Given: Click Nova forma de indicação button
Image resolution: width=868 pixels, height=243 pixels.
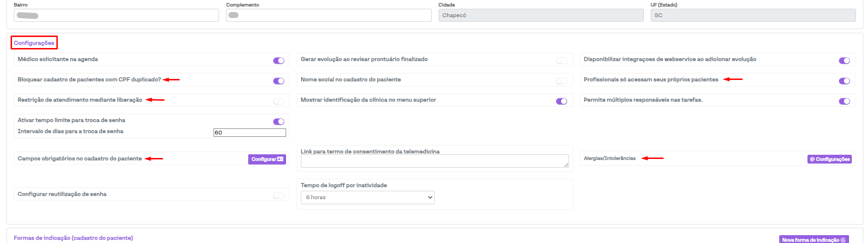Looking at the screenshot, I should 813,239.
